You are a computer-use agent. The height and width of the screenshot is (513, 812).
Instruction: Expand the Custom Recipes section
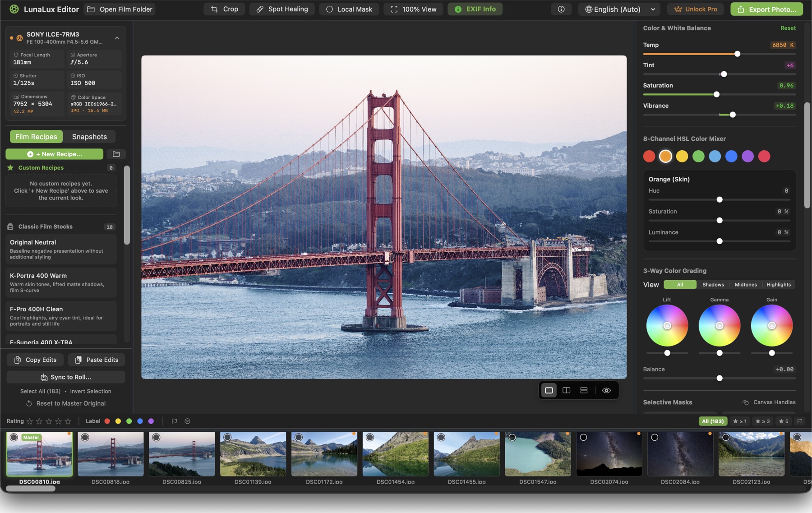(61, 168)
